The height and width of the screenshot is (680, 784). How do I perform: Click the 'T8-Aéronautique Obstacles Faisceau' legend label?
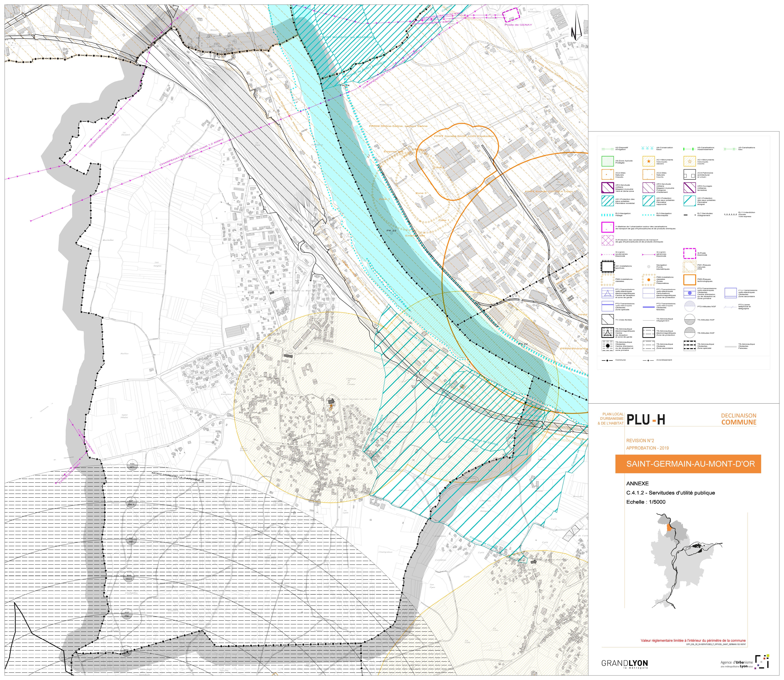(x=746, y=346)
